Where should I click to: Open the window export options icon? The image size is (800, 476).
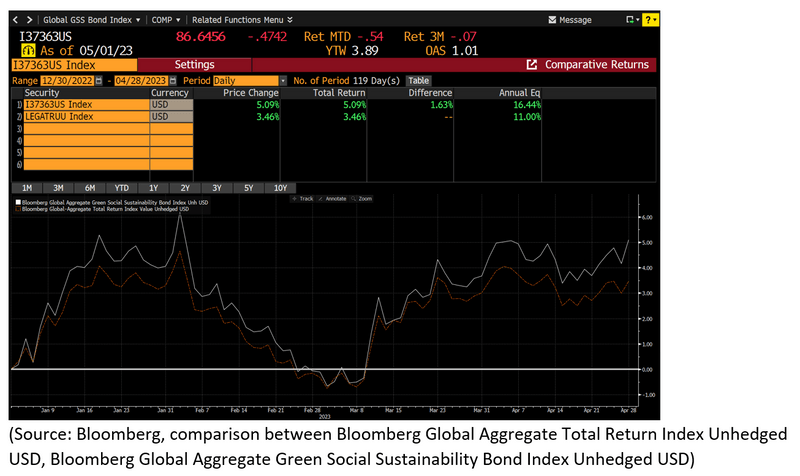632,20
